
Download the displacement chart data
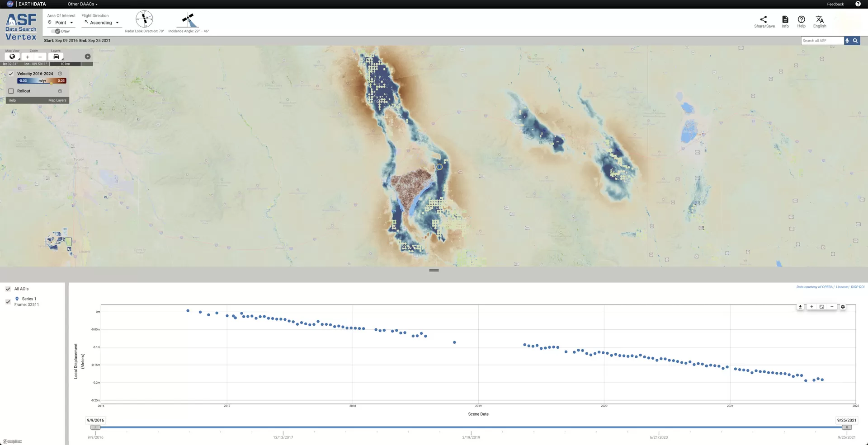click(x=800, y=307)
